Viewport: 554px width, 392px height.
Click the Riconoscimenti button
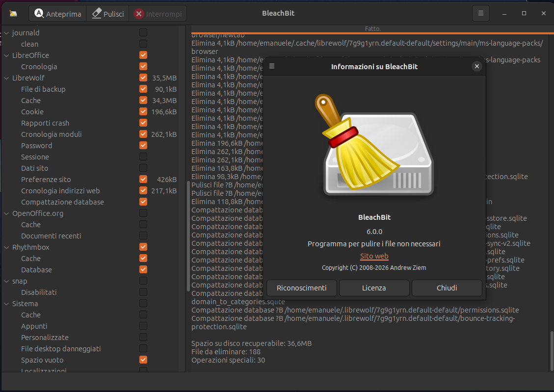pos(301,288)
